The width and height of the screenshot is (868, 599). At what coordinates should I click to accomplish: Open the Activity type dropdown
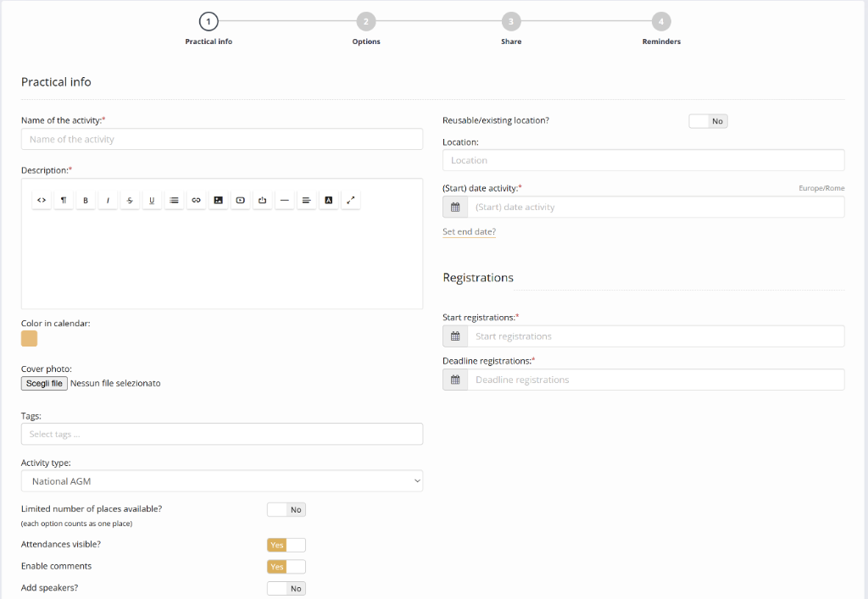222,481
